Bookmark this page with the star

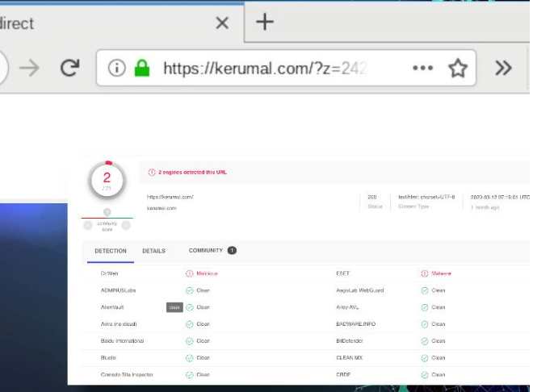(458, 69)
